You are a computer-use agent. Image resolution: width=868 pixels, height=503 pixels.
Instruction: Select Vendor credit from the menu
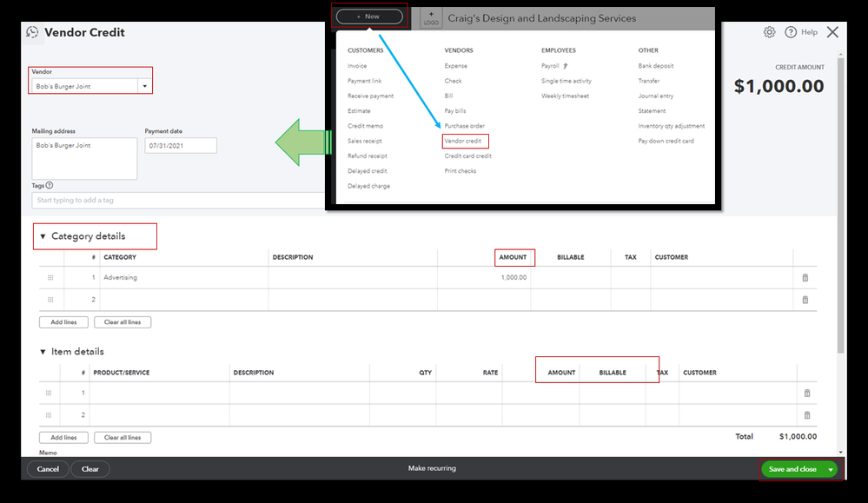pyautogui.click(x=463, y=141)
